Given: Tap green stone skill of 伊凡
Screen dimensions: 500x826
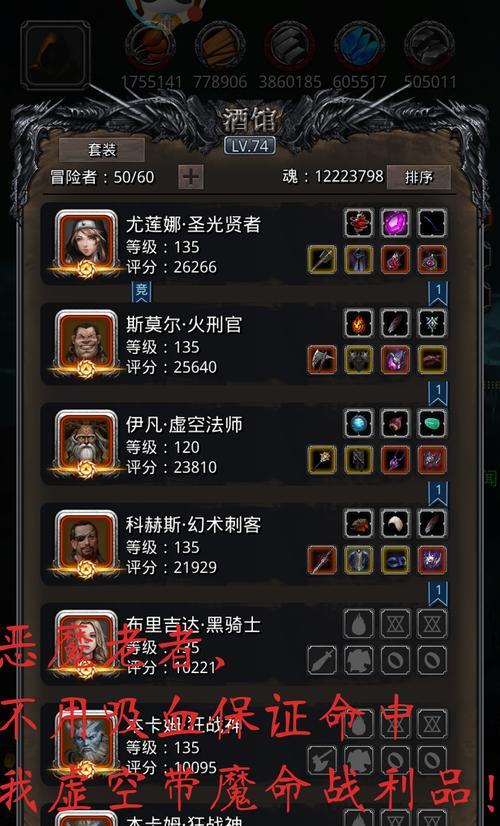Looking at the screenshot, I should 432,423.
